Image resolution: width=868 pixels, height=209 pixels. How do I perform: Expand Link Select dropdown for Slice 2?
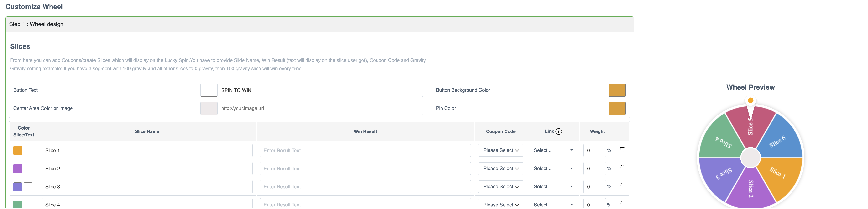[x=553, y=169]
